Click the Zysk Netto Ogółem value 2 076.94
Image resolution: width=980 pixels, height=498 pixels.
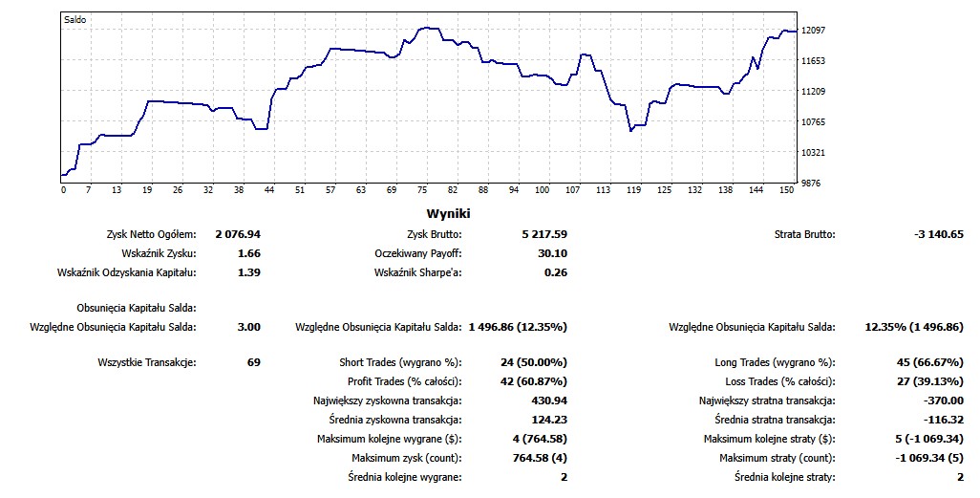tap(238, 234)
